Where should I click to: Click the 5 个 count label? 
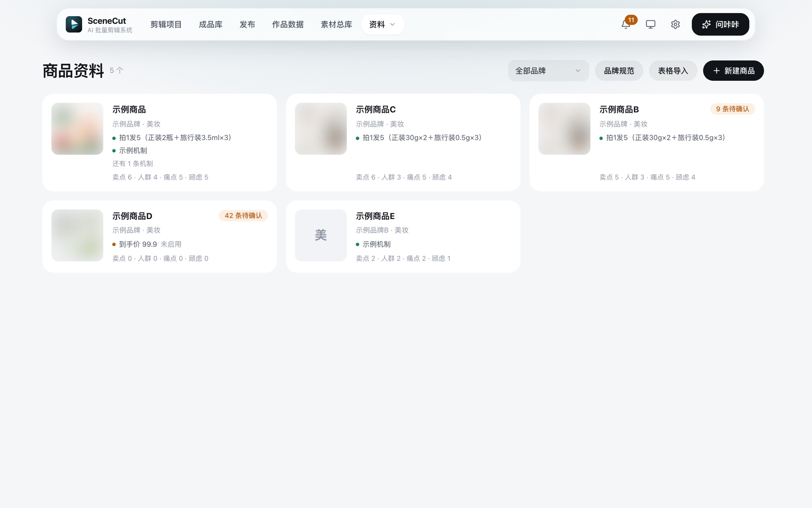point(116,71)
